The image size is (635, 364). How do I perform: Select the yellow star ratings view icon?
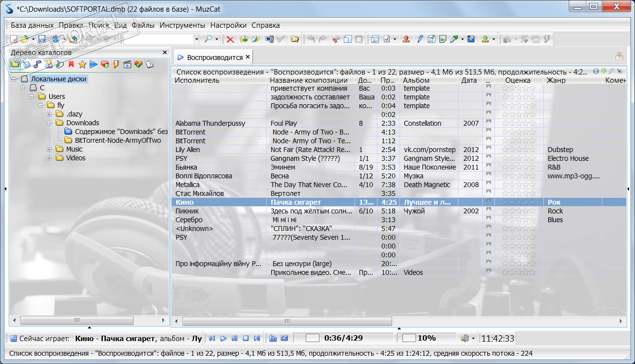point(82,64)
